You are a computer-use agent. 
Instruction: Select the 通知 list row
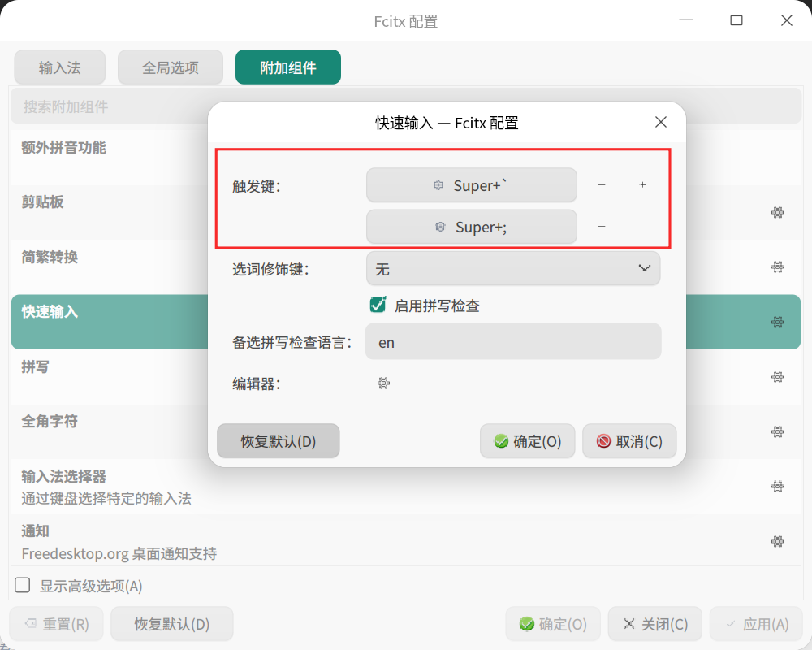(405, 541)
